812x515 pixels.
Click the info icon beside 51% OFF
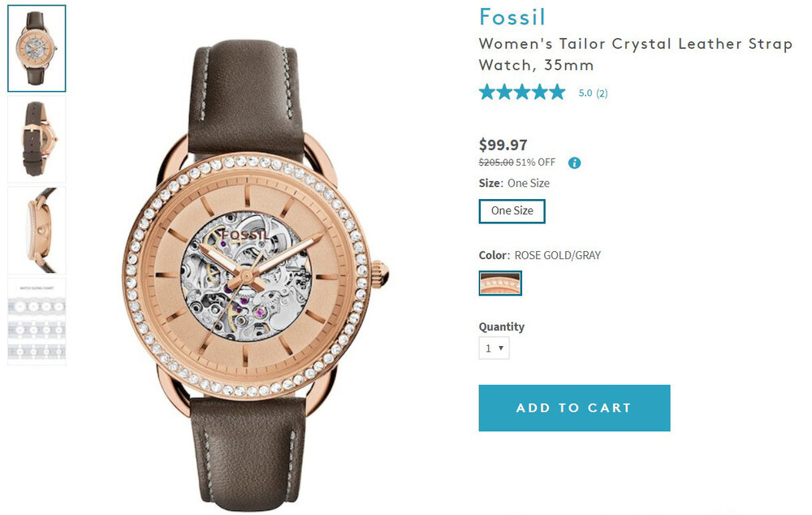click(x=575, y=162)
